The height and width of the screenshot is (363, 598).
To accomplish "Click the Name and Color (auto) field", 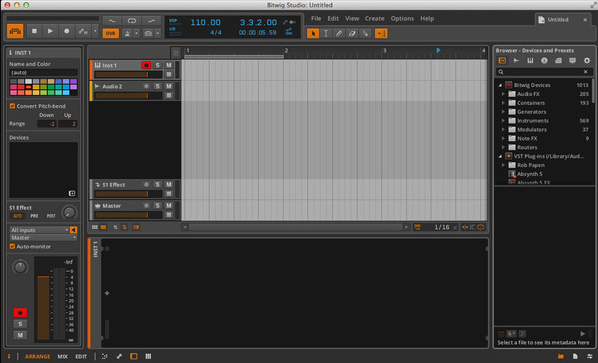I will (43, 72).
